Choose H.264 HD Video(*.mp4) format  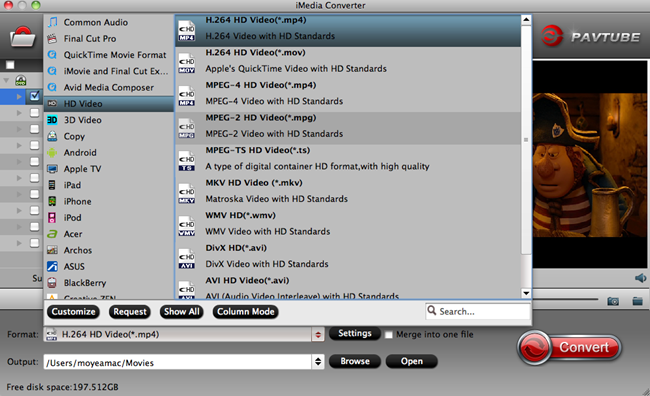coord(348,31)
